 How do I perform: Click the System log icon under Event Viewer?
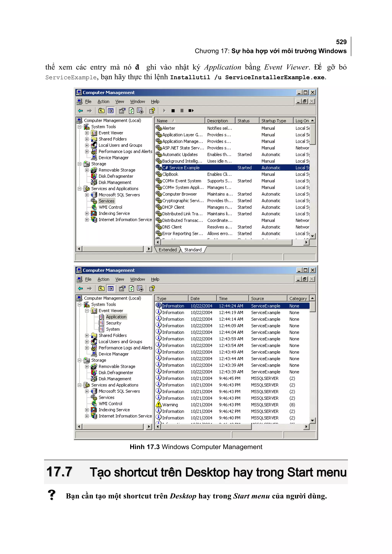pyautogui.click(x=102, y=329)
